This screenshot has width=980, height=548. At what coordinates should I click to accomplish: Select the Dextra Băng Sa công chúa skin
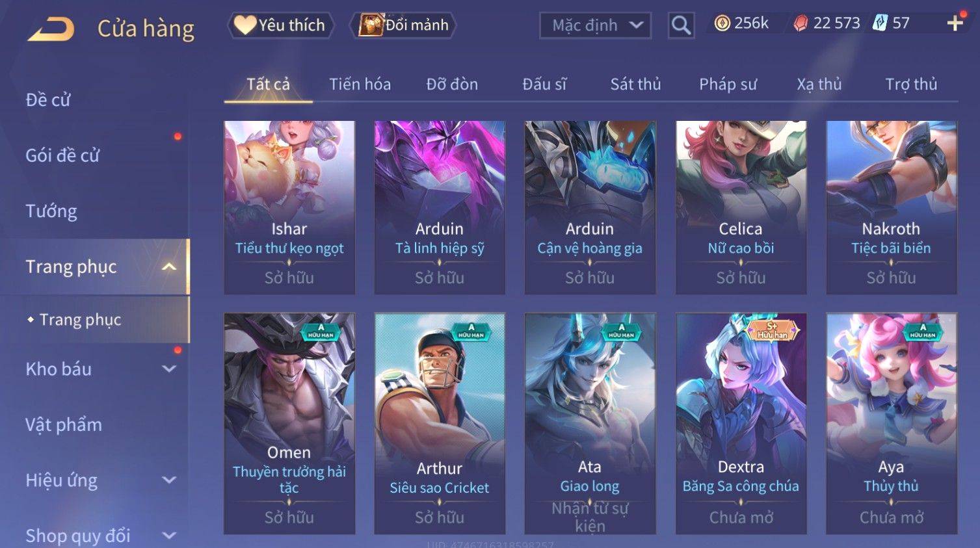[x=741, y=424]
